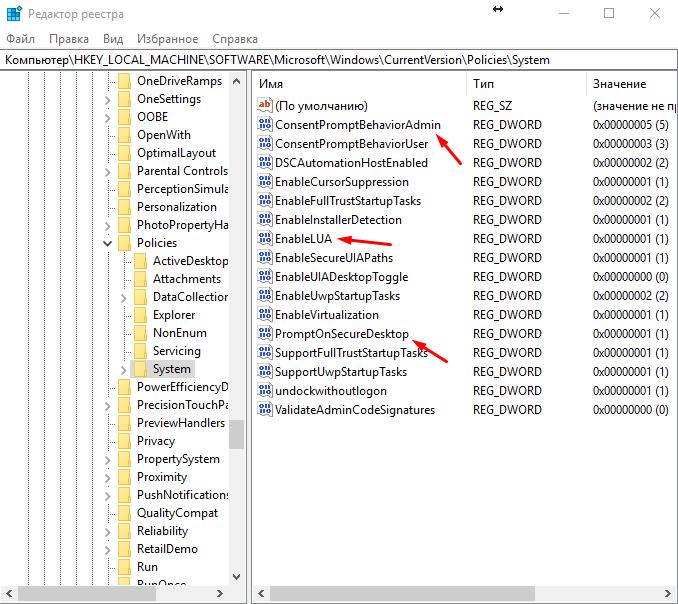Sort by the Значение column header

point(632,84)
